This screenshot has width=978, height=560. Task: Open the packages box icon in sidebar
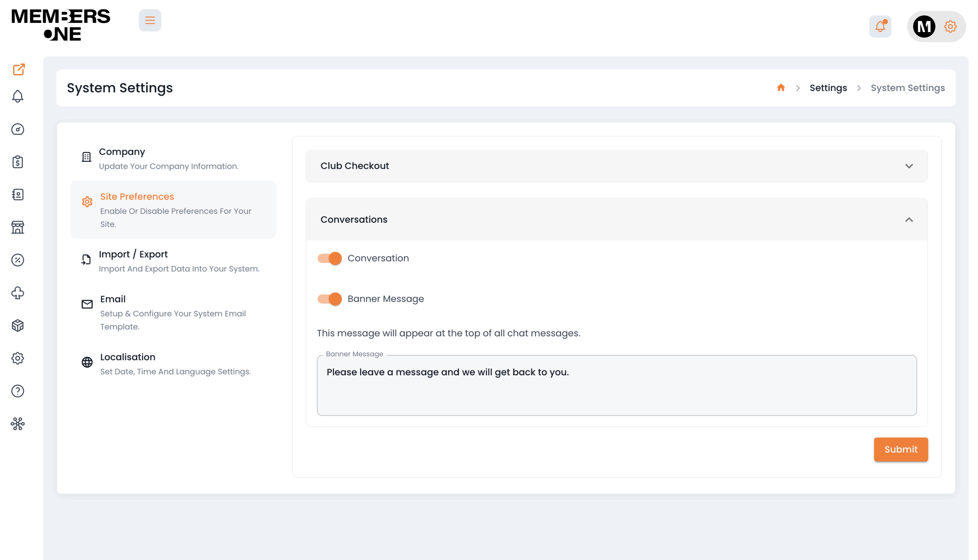click(18, 325)
